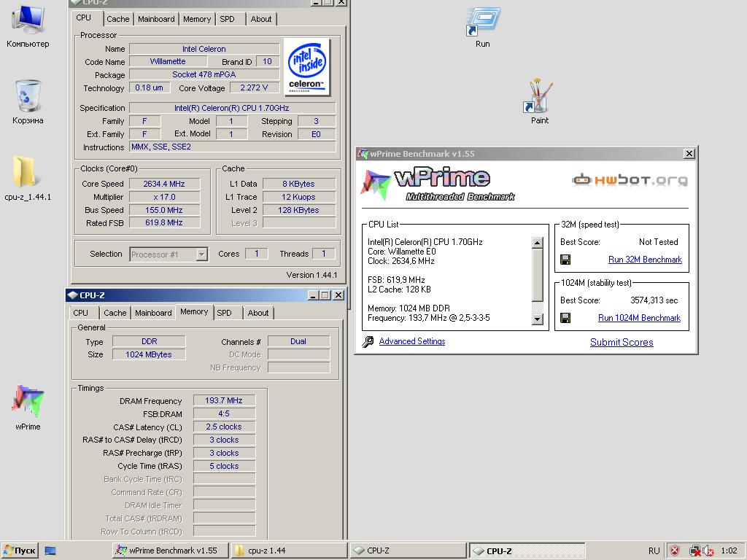Select the Run shortcut icon on desktop
747x560 pixels.
click(483, 26)
